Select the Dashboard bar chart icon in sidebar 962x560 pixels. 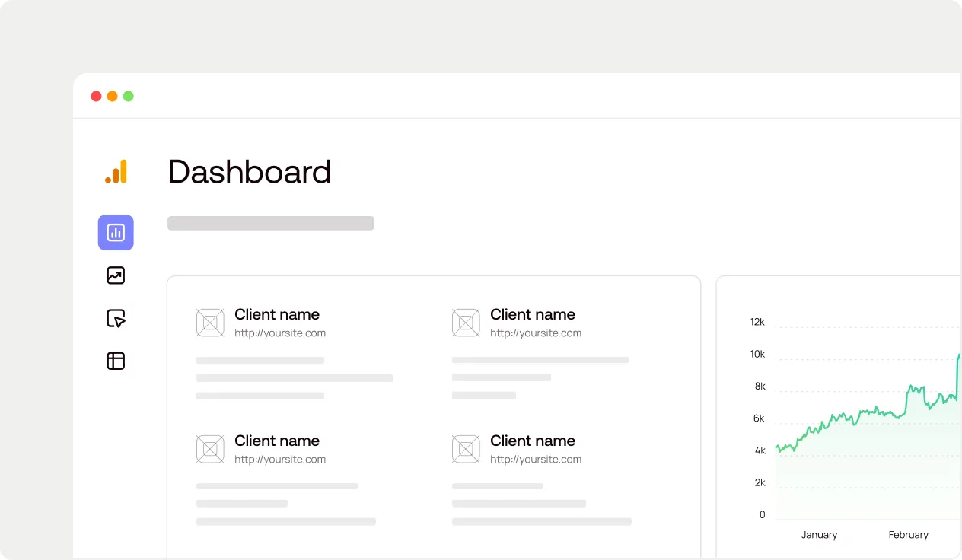[x=115, y=232]
